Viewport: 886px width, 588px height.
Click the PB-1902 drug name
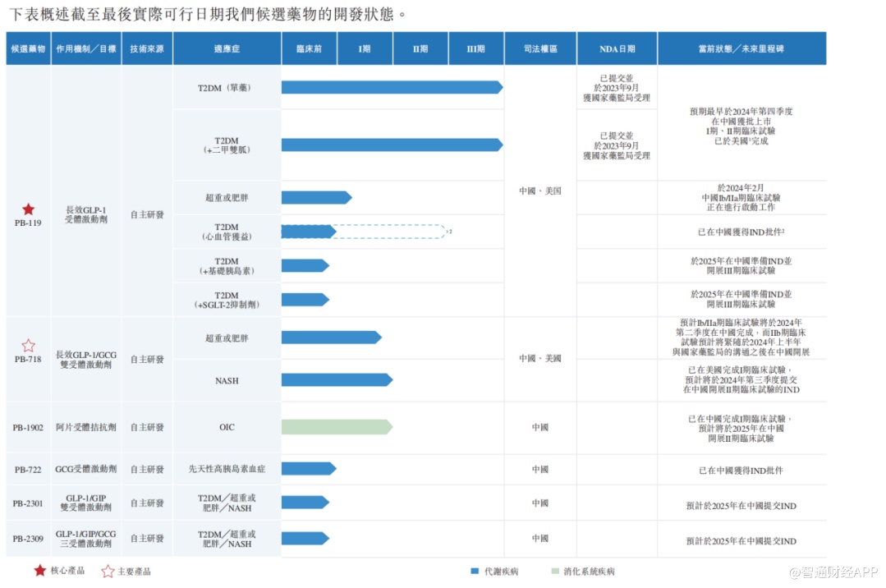[28, 427]
